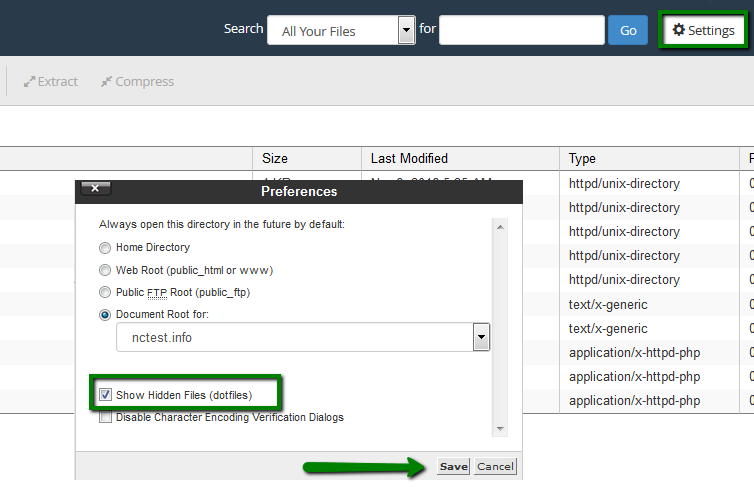This screenshot has width=754, height=497.
Task: Open Settings with the gear icon
Action: 703,30
